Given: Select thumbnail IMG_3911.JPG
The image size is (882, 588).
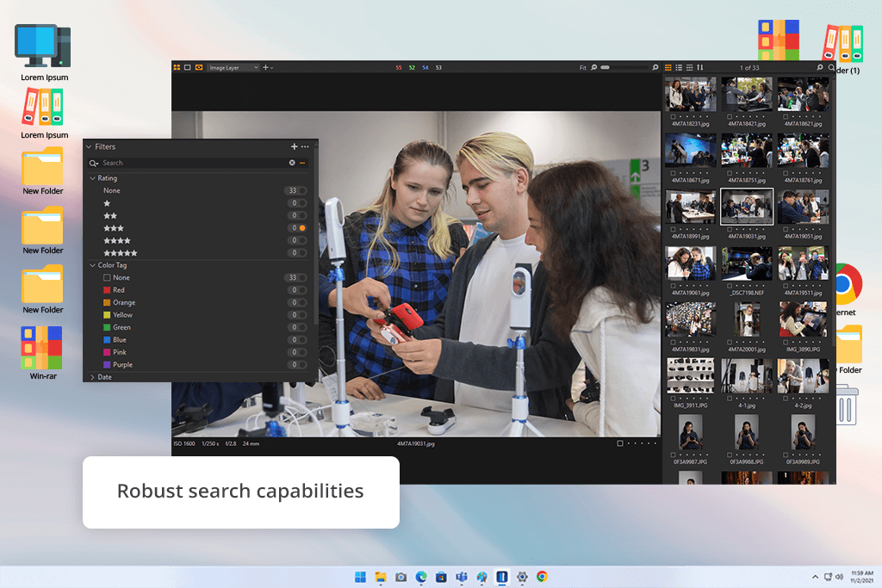Looking at the screenshot, I should pos(690,375).
